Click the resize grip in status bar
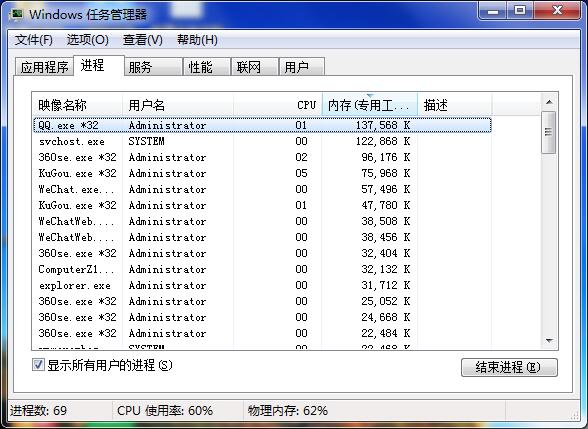Viewport: 588px width, 429px height. click(574, 414)
